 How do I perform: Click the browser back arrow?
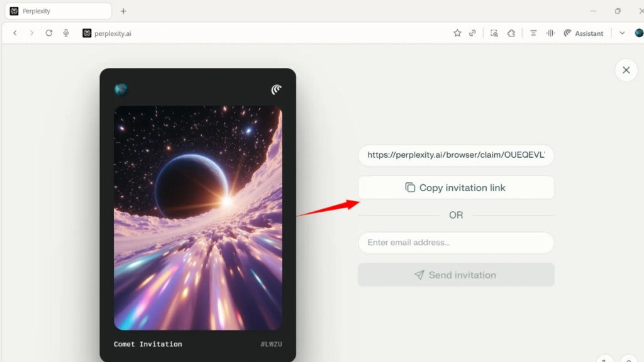click(x=15, y=33)
